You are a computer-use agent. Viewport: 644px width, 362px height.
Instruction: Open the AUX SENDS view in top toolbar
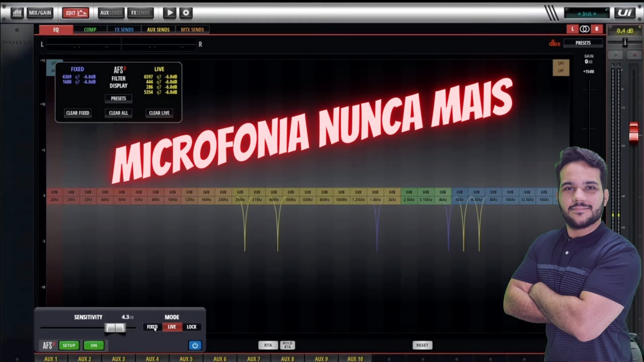111,13
